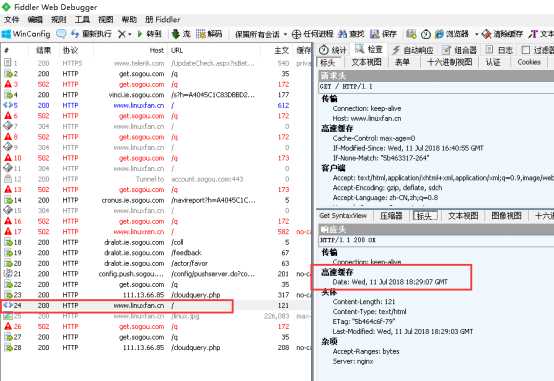Open the WinConfig tool

(x=26, y=34)
